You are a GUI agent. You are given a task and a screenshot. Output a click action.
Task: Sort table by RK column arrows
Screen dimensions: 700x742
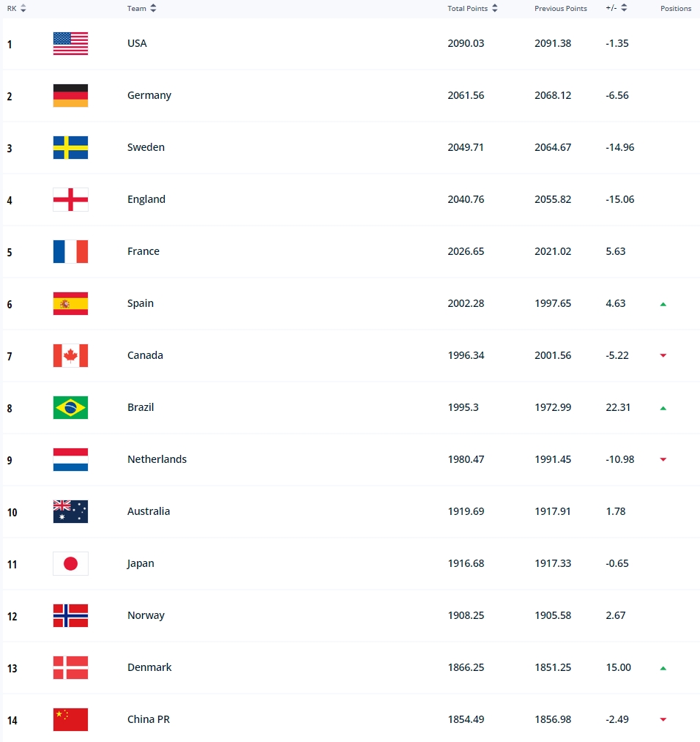click(x=23, y=8)
